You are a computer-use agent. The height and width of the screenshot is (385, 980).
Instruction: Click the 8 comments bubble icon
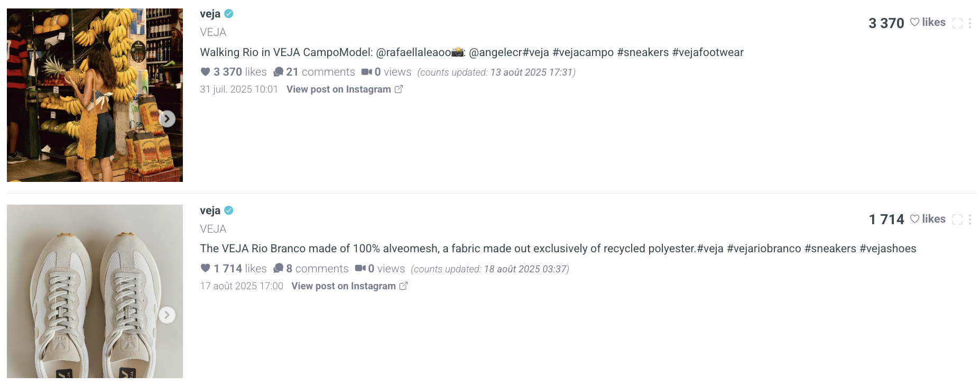[x=278, y=269]
